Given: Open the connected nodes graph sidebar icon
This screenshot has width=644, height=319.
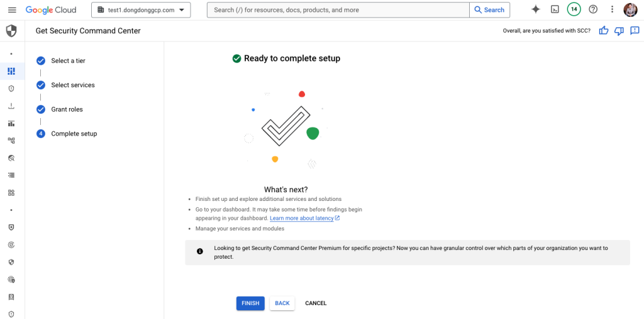Looking at the screenshot, I should click(11, 141).
